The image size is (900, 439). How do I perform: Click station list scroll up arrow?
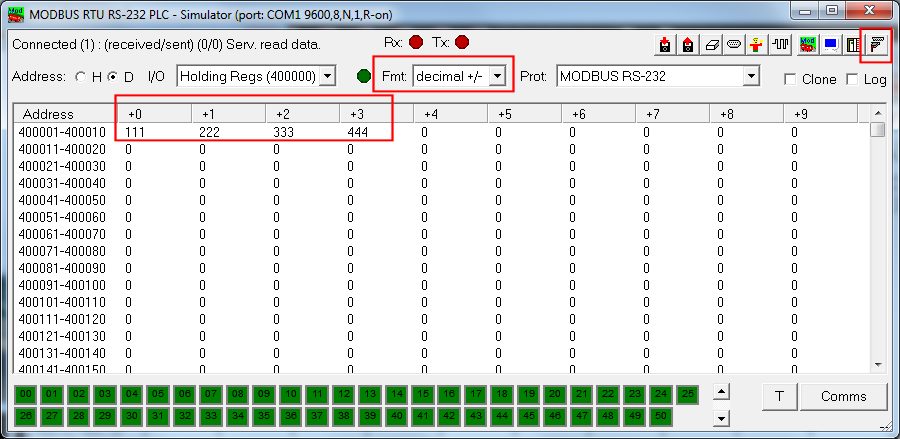click(x=721, y=391)
